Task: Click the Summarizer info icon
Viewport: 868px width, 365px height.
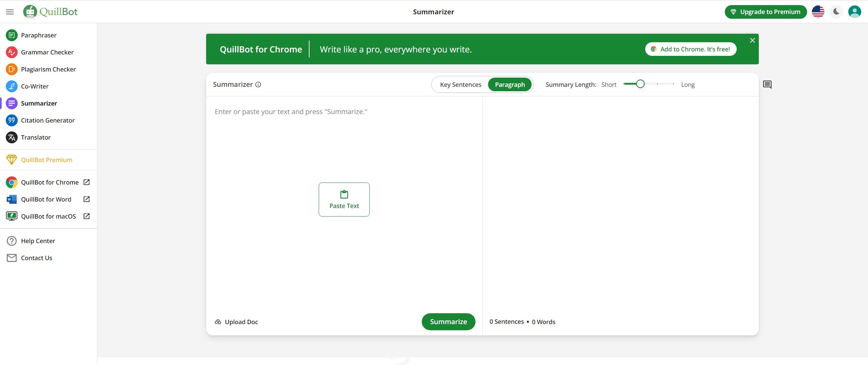Action: 258,84
